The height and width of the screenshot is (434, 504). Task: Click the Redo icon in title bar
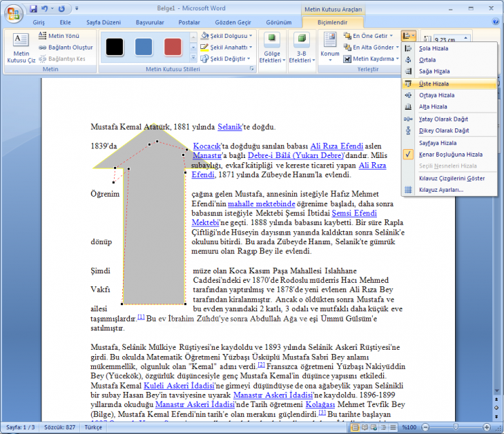coord(61,9)
